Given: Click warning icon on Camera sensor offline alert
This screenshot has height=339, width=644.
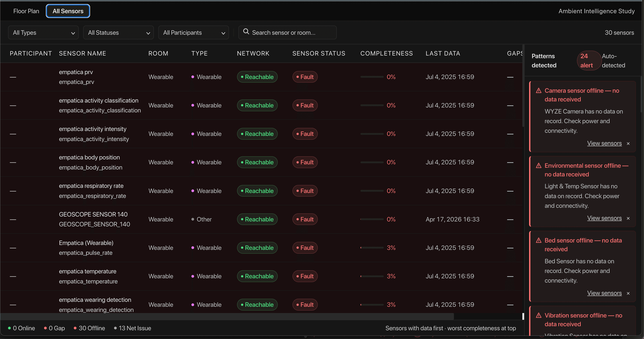Looking at the screenshot, I should click(539, 91).
